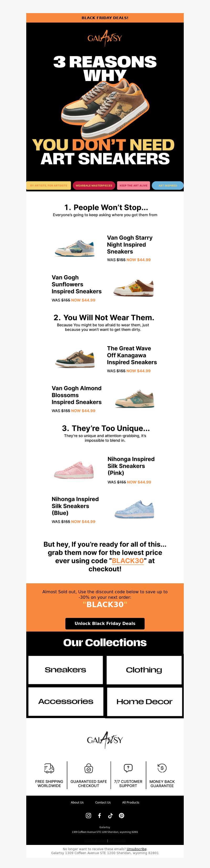Click the Unsubscribe link
The height and width of the screenshot is (868, 210).
136,849
